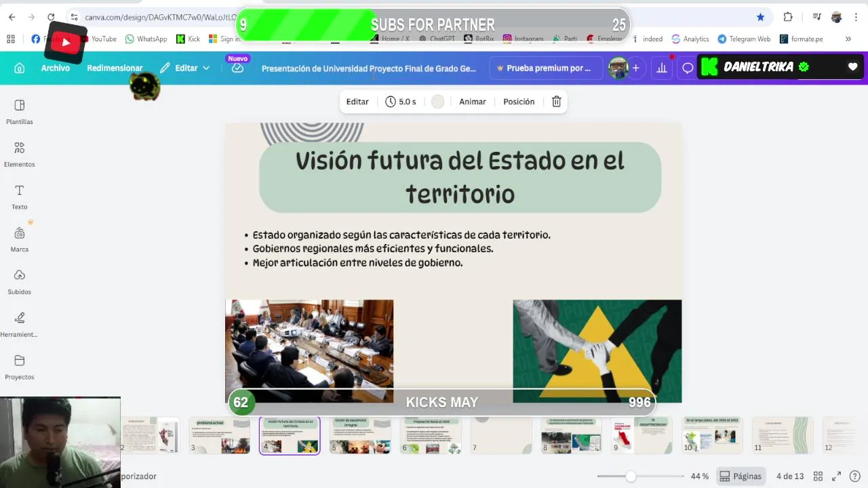The image size is (868, 488).
Task: Open Chrome apps grid in bookmarks bar
Action: (11, 39)
